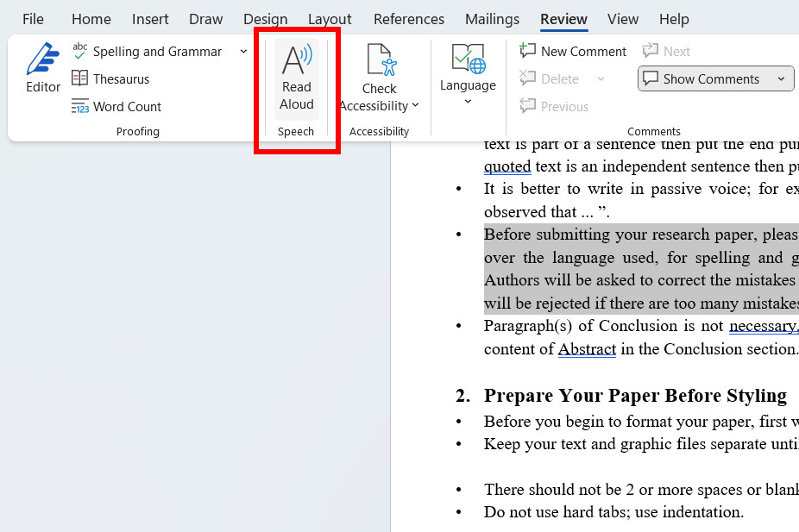Expand the Show Comments dropdown
799x532 pixels.
click(780, 78)
